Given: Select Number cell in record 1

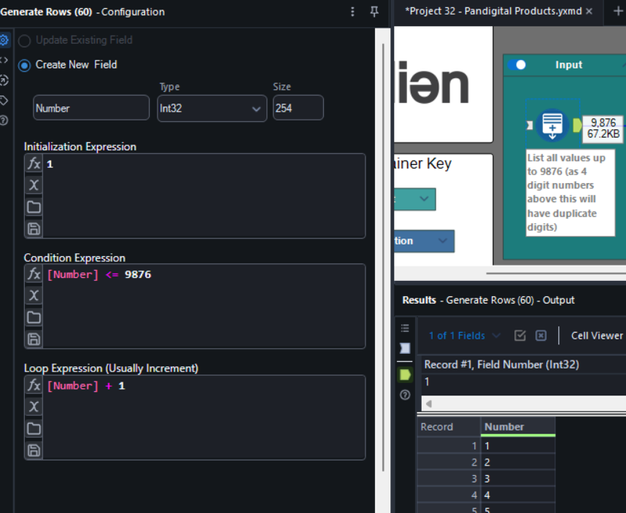Looking at the screenshot, I should (x=518, y=446).
